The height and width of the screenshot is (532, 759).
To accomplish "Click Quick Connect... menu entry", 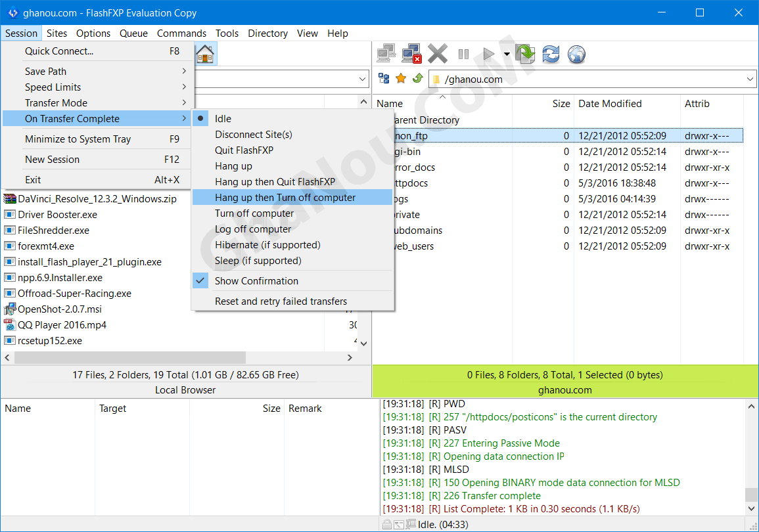I will (x=97, y=51).
